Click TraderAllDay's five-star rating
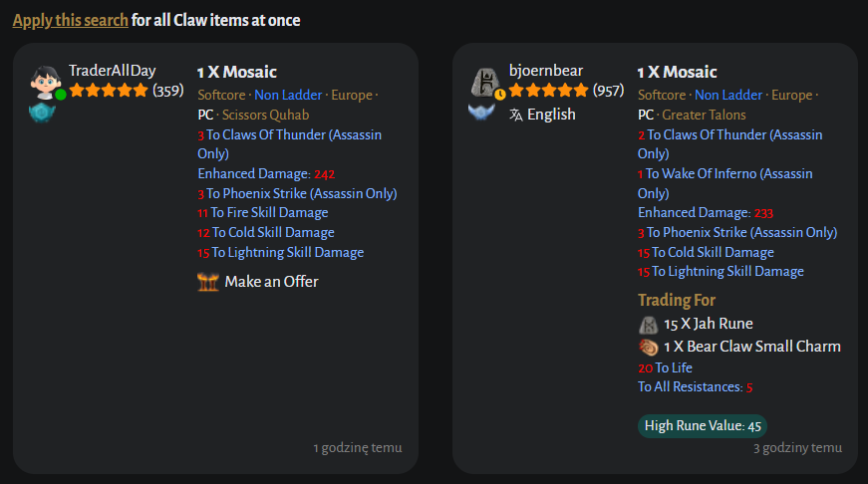The height and width of the screenshot is (484, 868). pos(108,91)
